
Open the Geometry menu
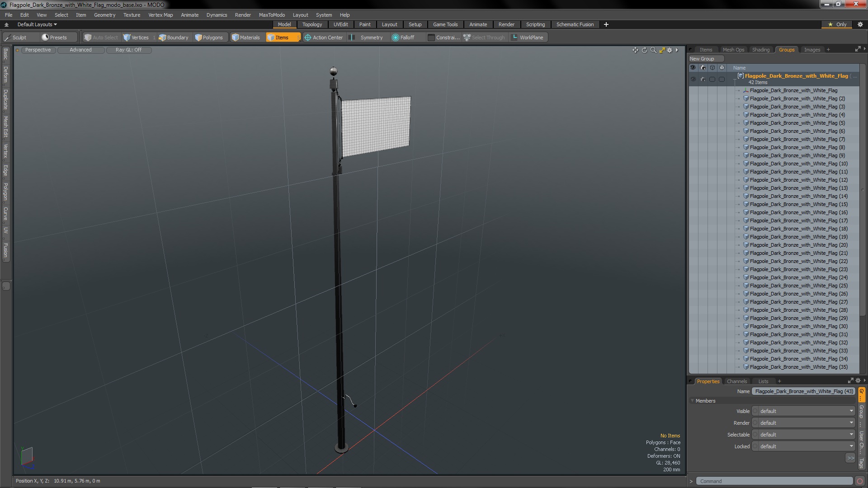pos(104,15)
